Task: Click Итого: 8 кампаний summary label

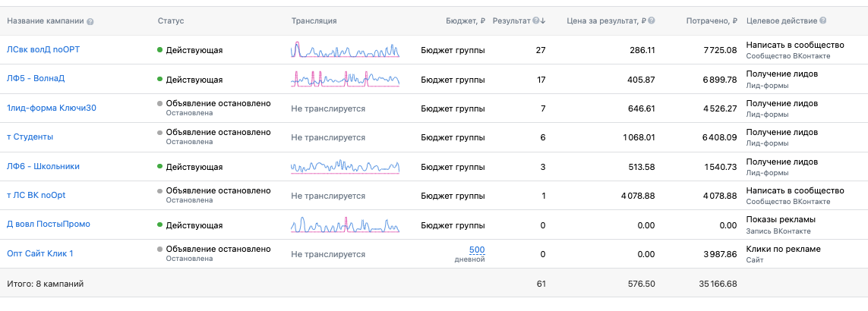Action: pos(46,284)
